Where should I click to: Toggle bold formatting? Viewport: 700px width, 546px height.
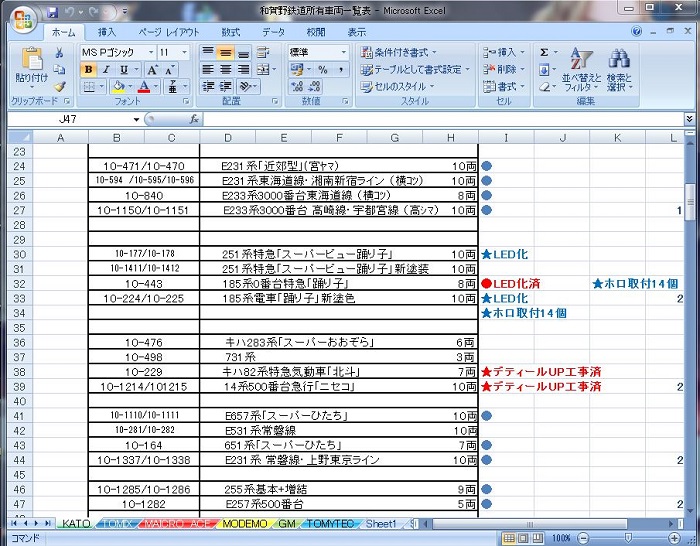88,69
